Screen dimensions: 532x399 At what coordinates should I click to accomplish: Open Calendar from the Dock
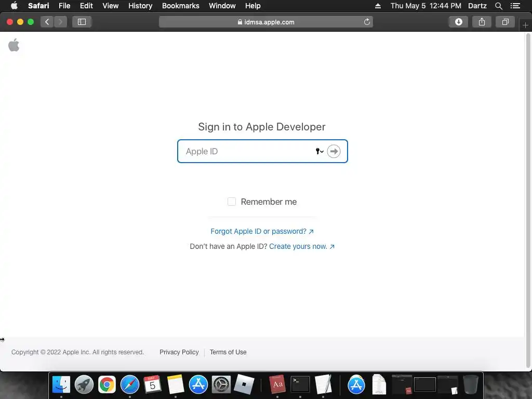[x=152, y=384]
